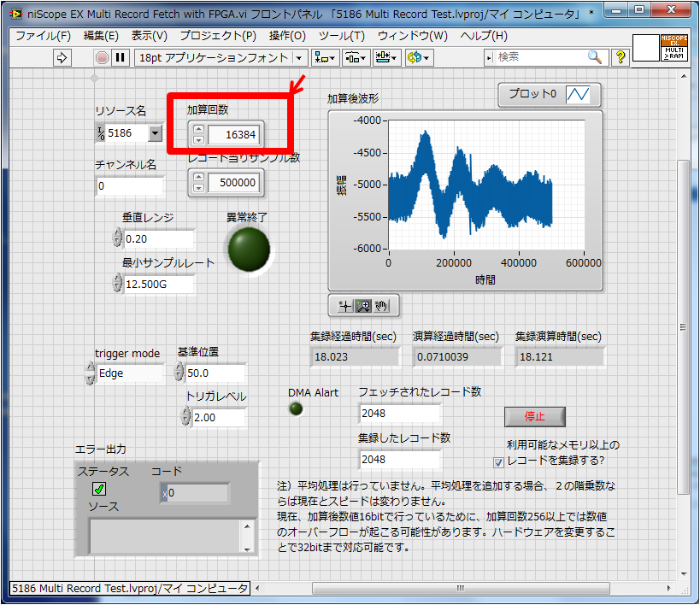Click the Run arrow toolbar button
700x605 pixels.
click(x=62, y=57)
